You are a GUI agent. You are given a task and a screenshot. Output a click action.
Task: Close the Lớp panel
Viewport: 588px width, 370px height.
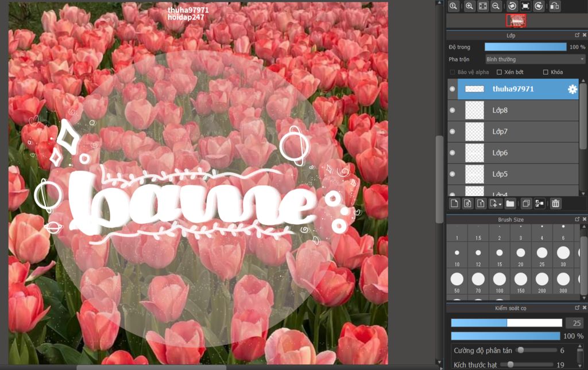[584, 35]
